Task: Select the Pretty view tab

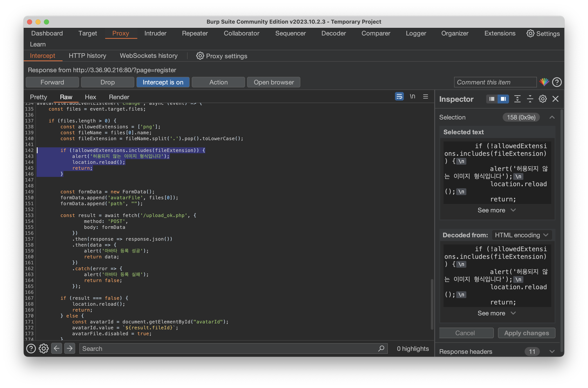Action: click(38, 97)
